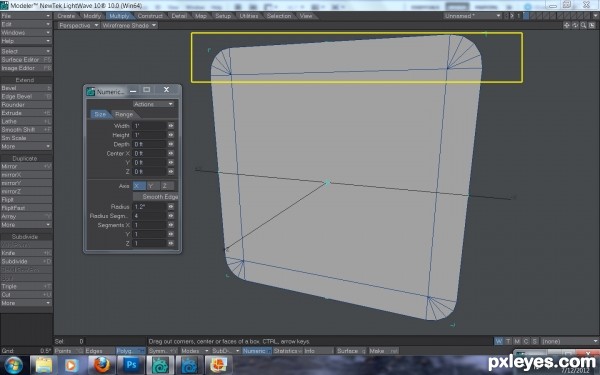Screen dimensions: 600x375
Task: Switch to the Construct tab
Action: [x=150, y=16]
